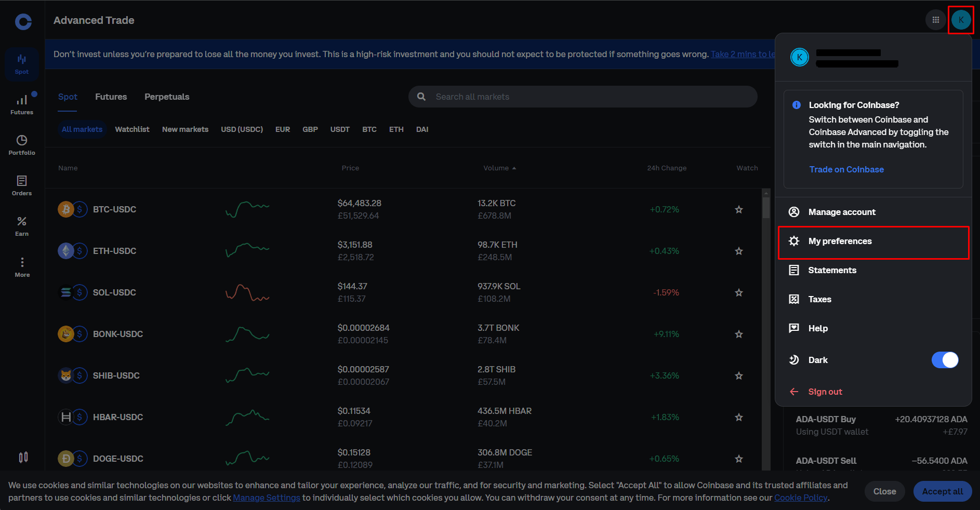Select the Watchlist filter
The image size is (980, 510).
[132, 129]
